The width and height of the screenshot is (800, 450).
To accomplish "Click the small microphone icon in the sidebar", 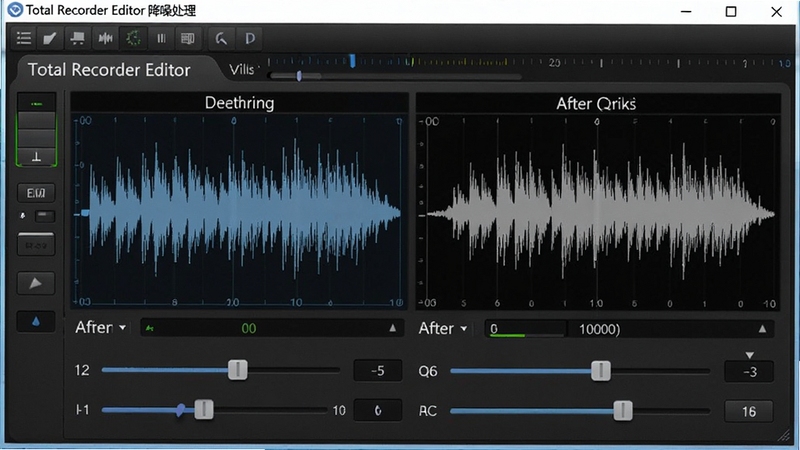I will (22, 215).
